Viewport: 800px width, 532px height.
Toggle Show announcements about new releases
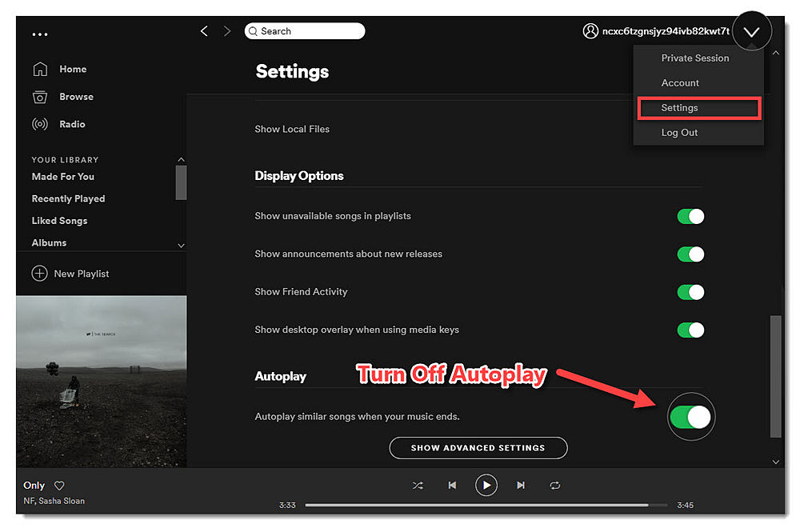coord(690,254)
